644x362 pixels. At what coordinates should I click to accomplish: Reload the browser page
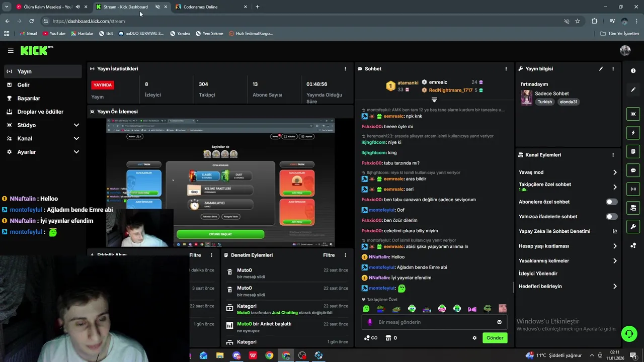(x=31, y=21)
